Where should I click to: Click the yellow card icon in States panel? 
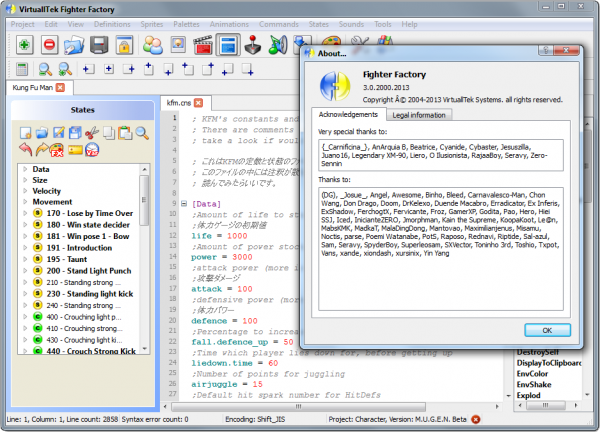(75, 150)
